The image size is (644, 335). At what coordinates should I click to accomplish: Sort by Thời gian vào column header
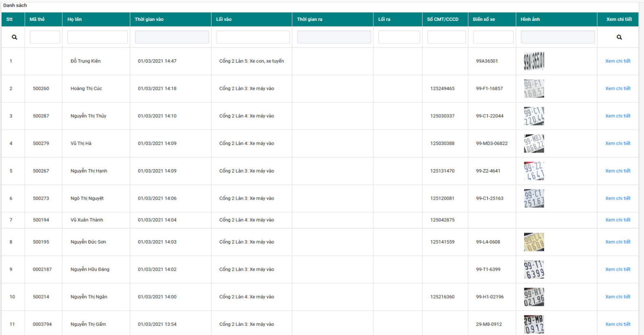tap(149, 19)
